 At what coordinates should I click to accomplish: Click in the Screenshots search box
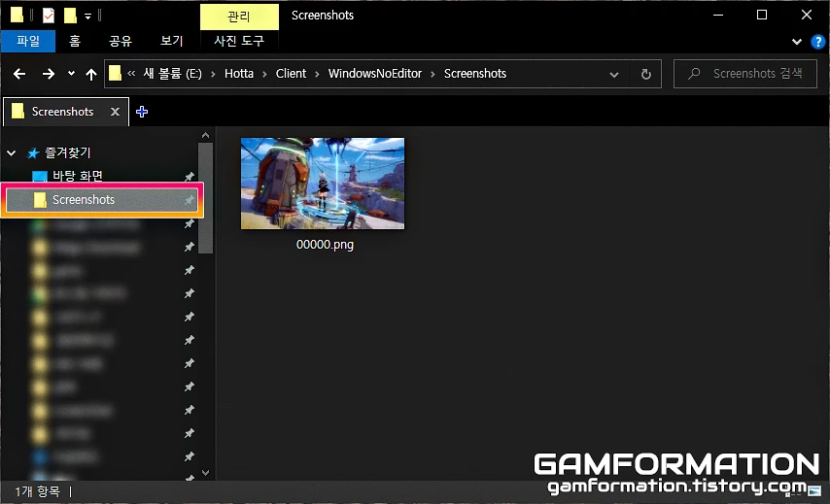click(744, 74)
